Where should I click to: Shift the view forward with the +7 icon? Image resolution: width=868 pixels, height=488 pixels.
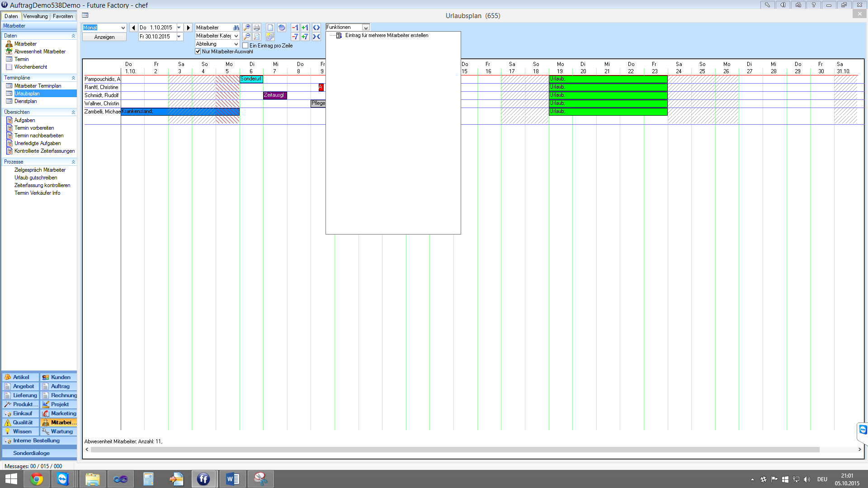[305, 37]
